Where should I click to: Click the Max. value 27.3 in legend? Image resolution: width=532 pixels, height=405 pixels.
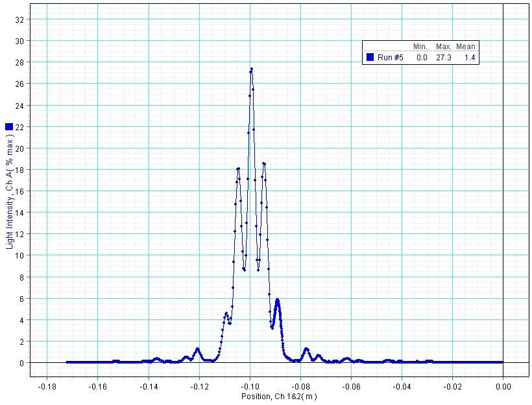pyautogui.click(x=444, y=57)
